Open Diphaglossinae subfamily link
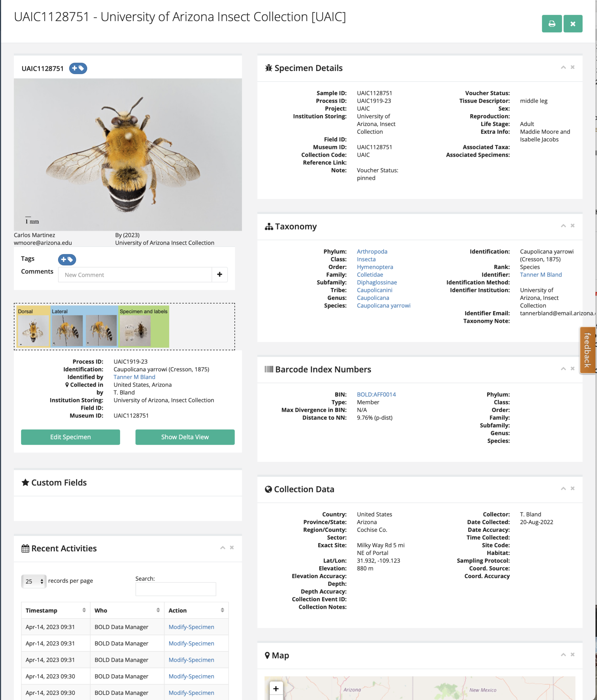Viewport: 597px width, 700px height. [377, 282]
